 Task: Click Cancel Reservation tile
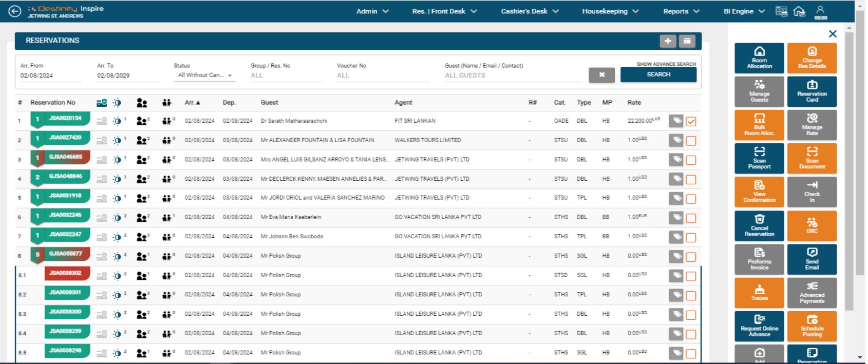(759, 226)
